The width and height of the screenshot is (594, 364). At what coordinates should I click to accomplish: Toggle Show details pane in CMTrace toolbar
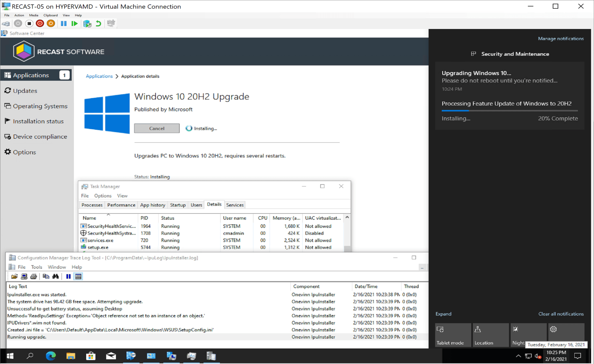tap(78, 276)
